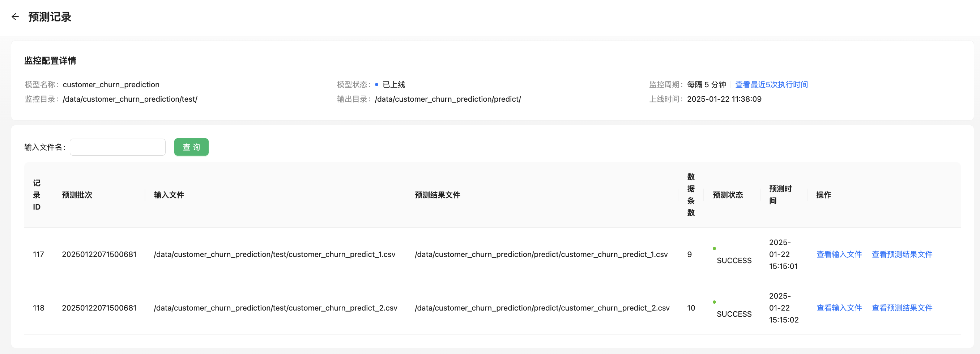Click the 监控配置详情 section heading
This screenshot has width=980, height=354.
[50, 60]
